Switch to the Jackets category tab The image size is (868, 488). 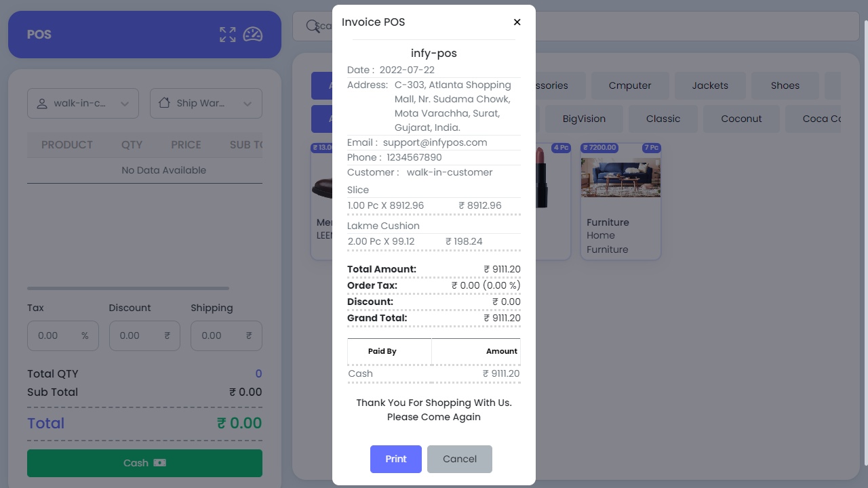(710, 85)
